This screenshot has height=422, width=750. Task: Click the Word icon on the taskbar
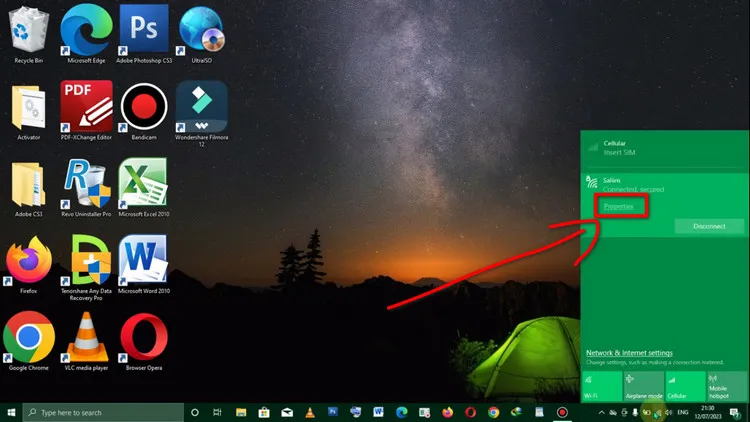(x=378, y=412)
